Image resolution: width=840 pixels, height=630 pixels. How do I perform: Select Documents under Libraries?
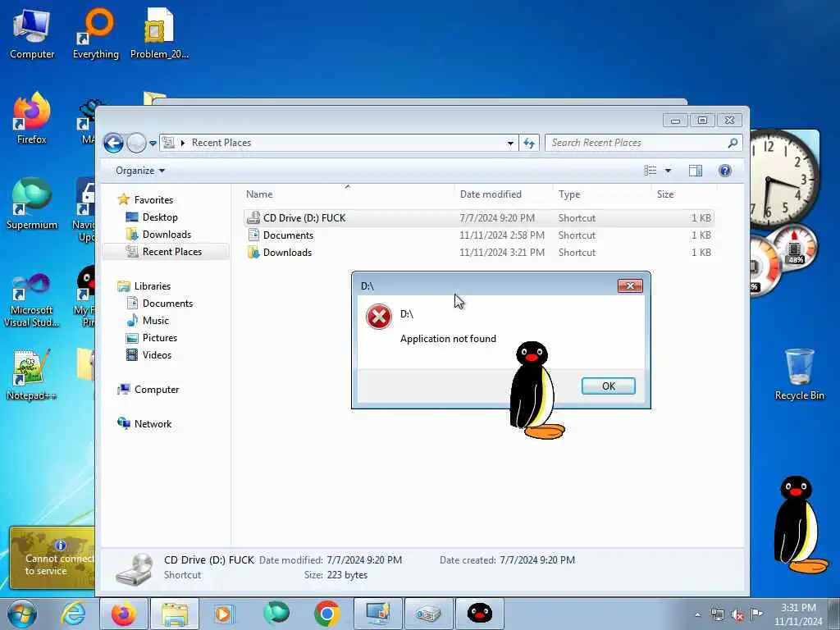(167, 304)
